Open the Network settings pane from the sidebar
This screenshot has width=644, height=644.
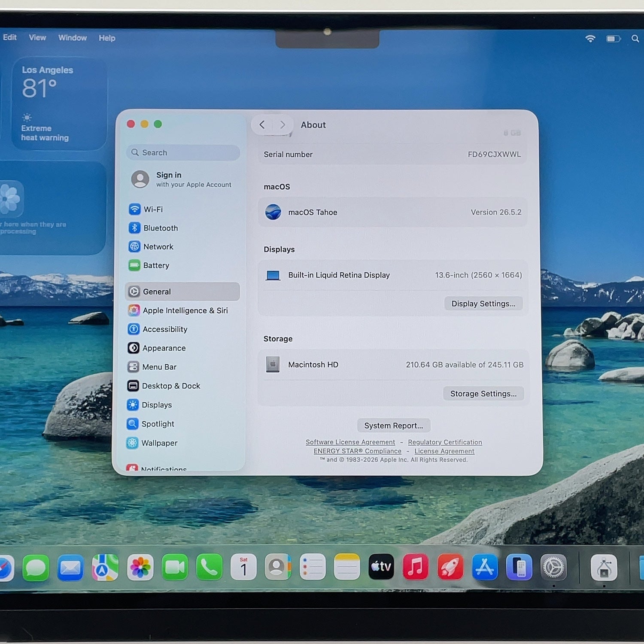(182, 246)
